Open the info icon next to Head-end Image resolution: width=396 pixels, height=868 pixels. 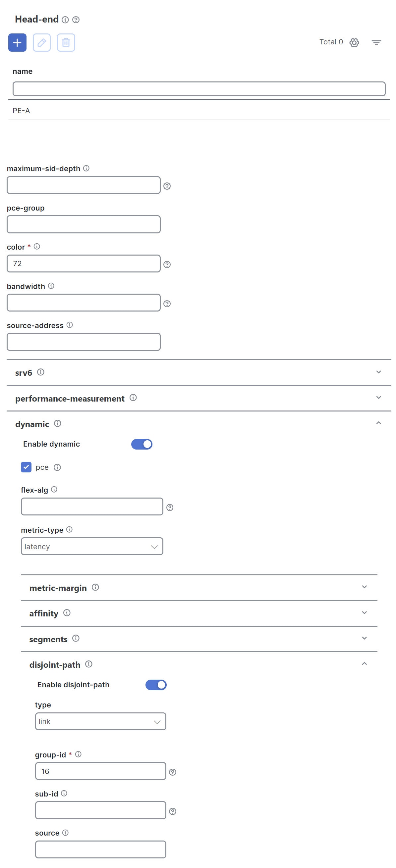point(65,20)
